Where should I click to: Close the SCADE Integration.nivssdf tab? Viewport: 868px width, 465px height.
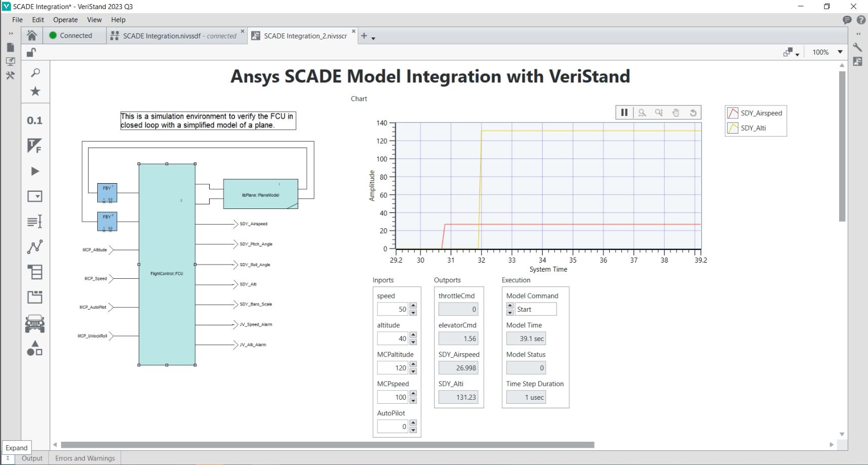coord(243,31)
